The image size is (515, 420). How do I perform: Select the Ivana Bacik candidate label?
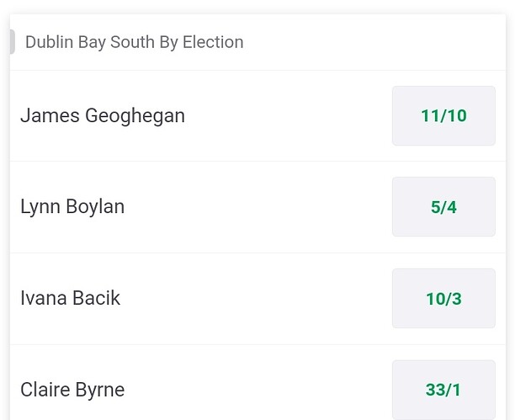point(71,298)
